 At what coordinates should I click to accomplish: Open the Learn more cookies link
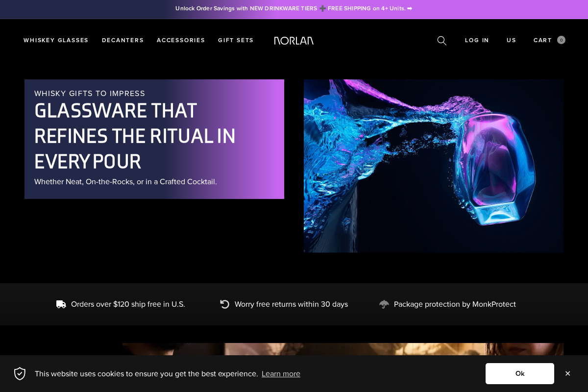281,373
